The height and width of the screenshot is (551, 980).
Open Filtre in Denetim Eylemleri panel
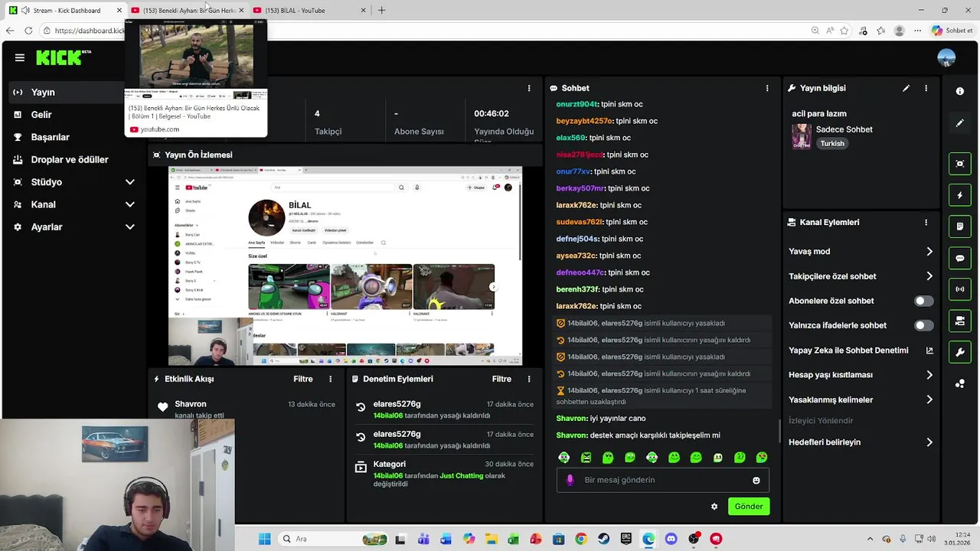tap(501, 379)
